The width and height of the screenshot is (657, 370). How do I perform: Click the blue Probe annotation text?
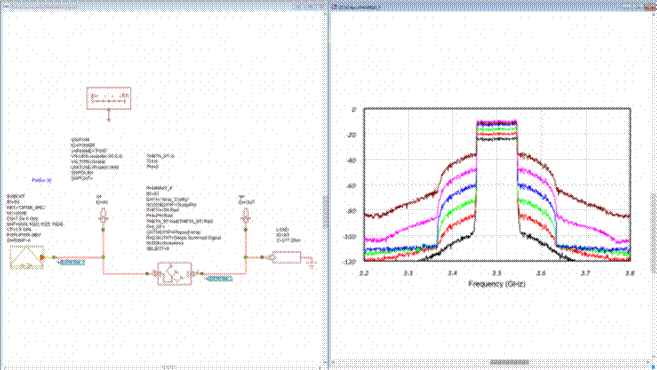coord(41,180)
